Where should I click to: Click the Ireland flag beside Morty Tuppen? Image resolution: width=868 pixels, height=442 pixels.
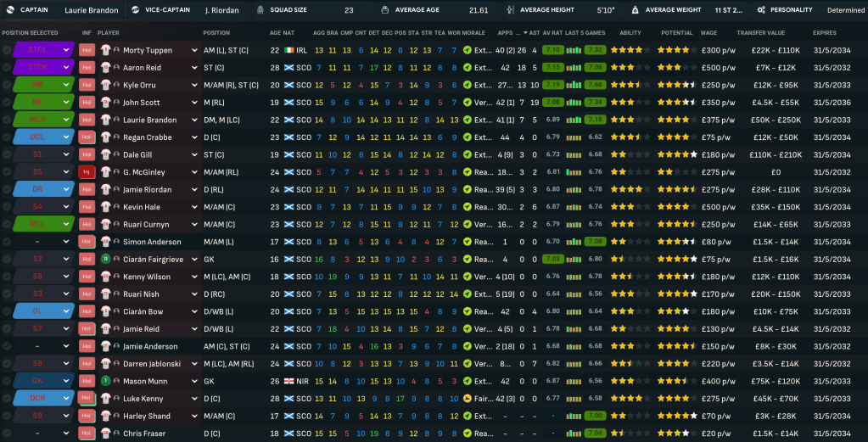point(289,50)
